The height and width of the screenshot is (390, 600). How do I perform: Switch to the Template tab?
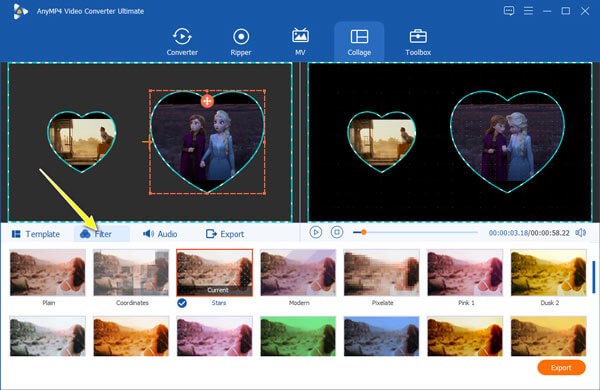coord(36,234)
